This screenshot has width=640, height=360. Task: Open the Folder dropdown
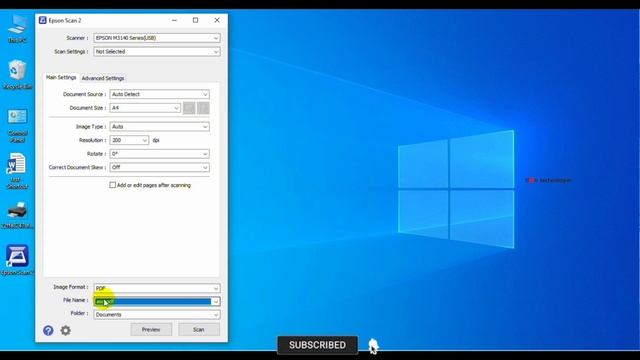tap(157, 315)
